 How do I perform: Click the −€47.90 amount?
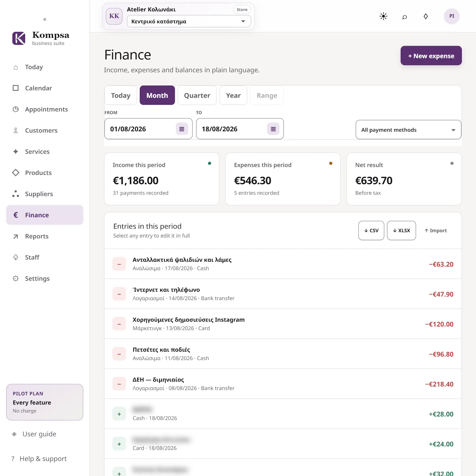(x=441, y=294)
